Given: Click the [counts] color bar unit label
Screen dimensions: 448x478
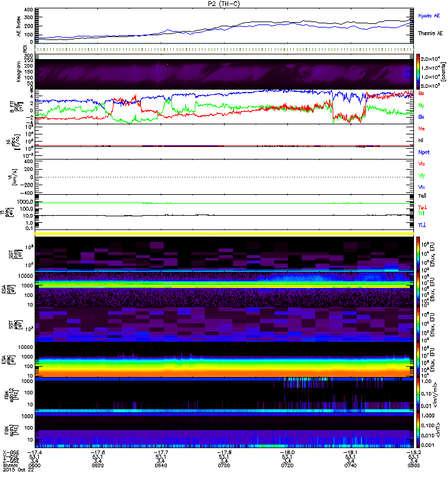Looking at the screenshot, I should [443, 72].
